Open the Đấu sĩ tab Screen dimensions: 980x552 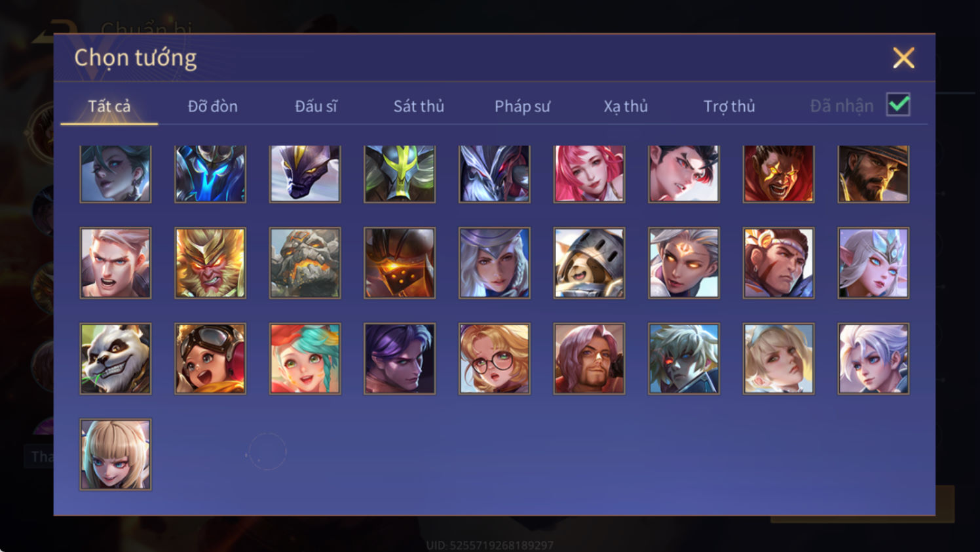(316, 106)
